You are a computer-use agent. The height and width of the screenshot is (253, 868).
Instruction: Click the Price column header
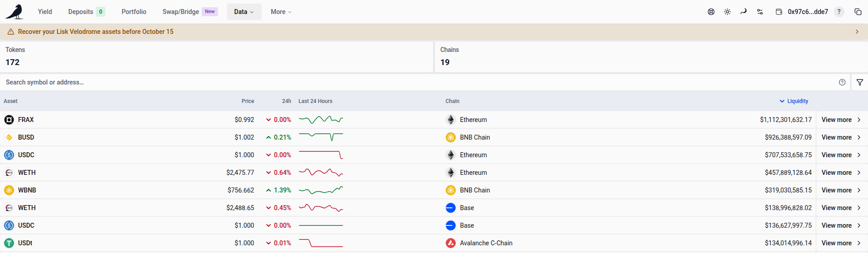point(248,101)
